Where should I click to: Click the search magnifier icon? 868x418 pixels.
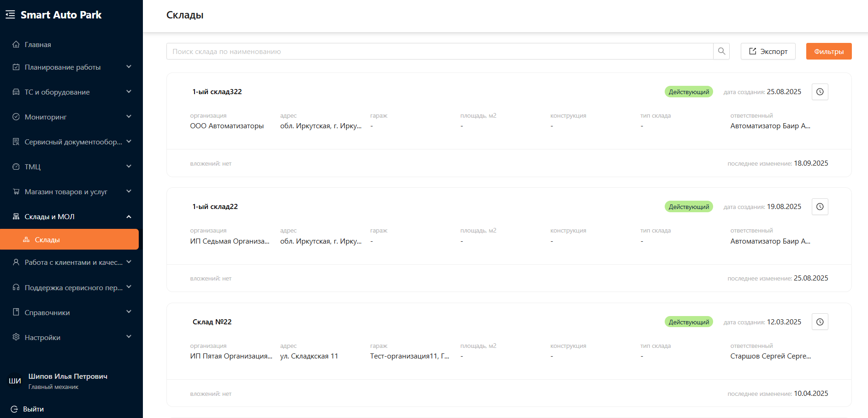[721, 51]
